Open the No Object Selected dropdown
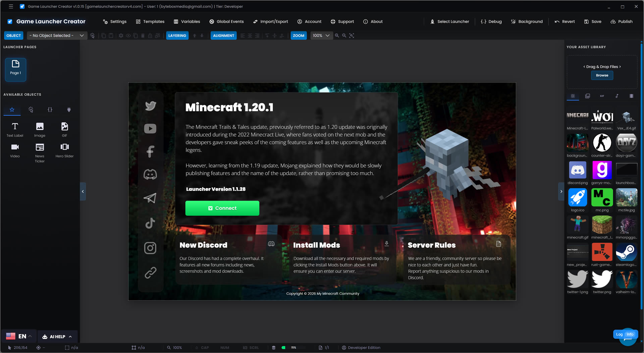Viewport: 644px width, 353px height. [57, 35]
